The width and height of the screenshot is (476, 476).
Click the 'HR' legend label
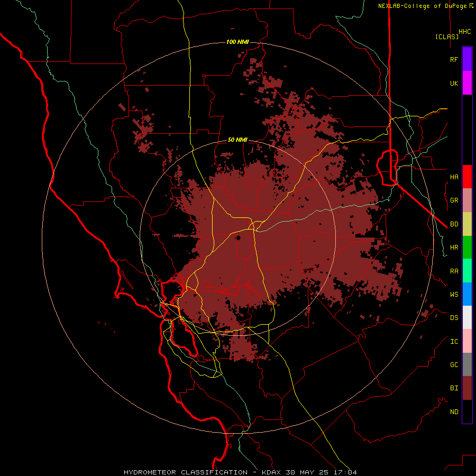point(454,248)
